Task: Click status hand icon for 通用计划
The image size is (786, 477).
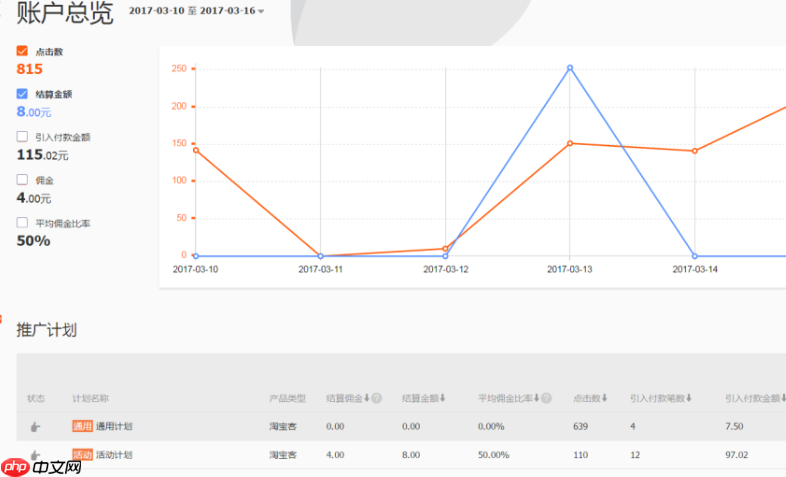Action: 35,427
